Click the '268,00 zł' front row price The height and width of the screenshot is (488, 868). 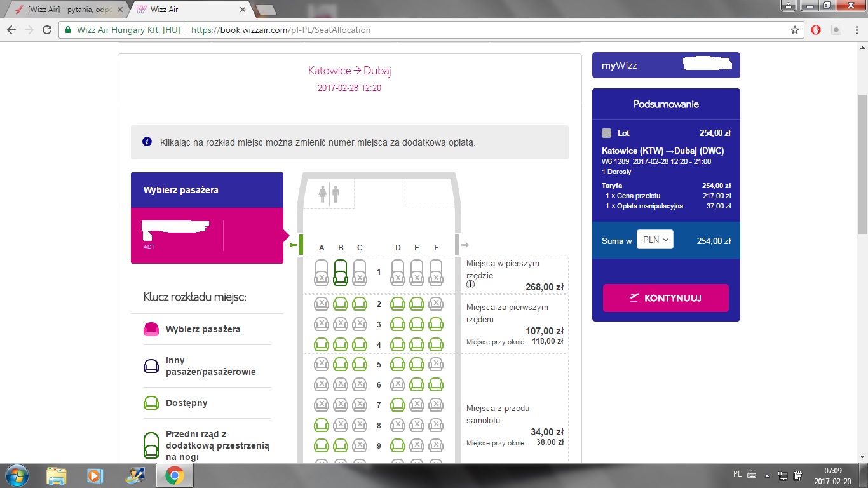point(545,287)
